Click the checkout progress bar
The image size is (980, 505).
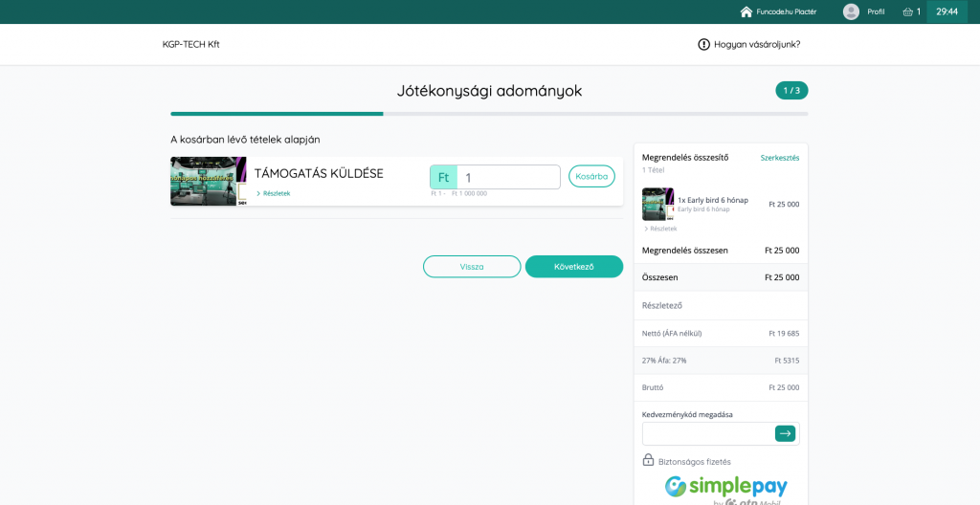click(489, 114)
